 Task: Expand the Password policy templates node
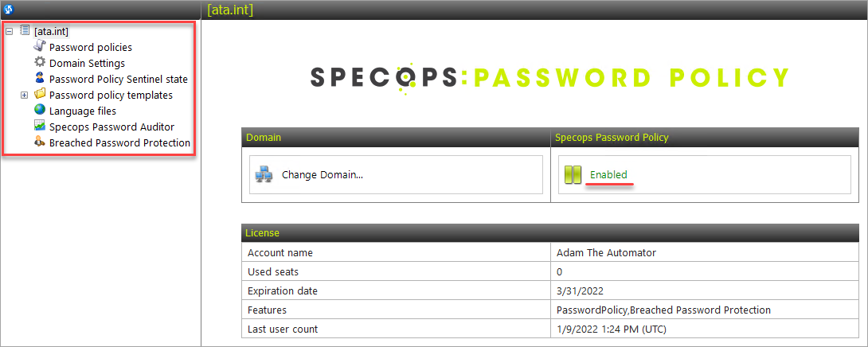coord(25,96)
